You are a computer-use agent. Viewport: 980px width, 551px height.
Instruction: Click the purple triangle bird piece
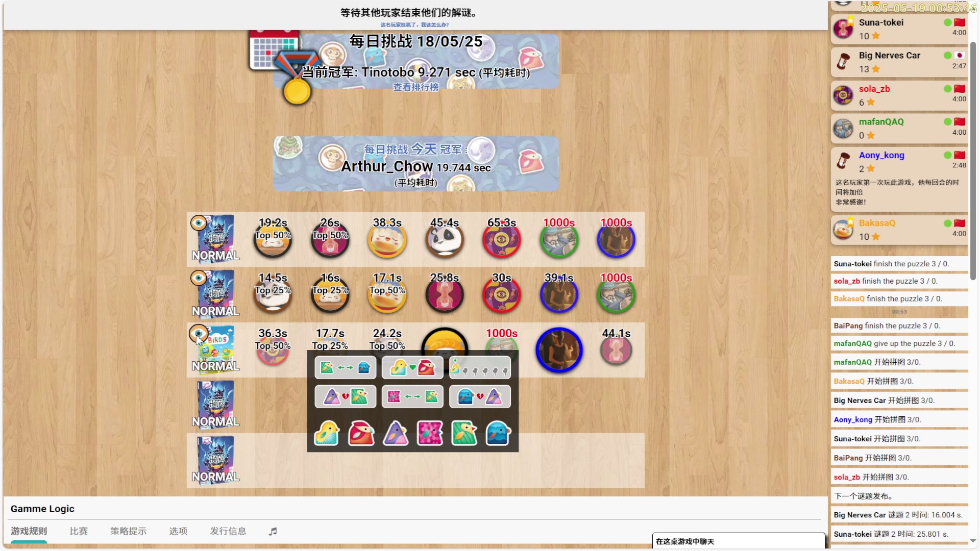coord(396,433)
